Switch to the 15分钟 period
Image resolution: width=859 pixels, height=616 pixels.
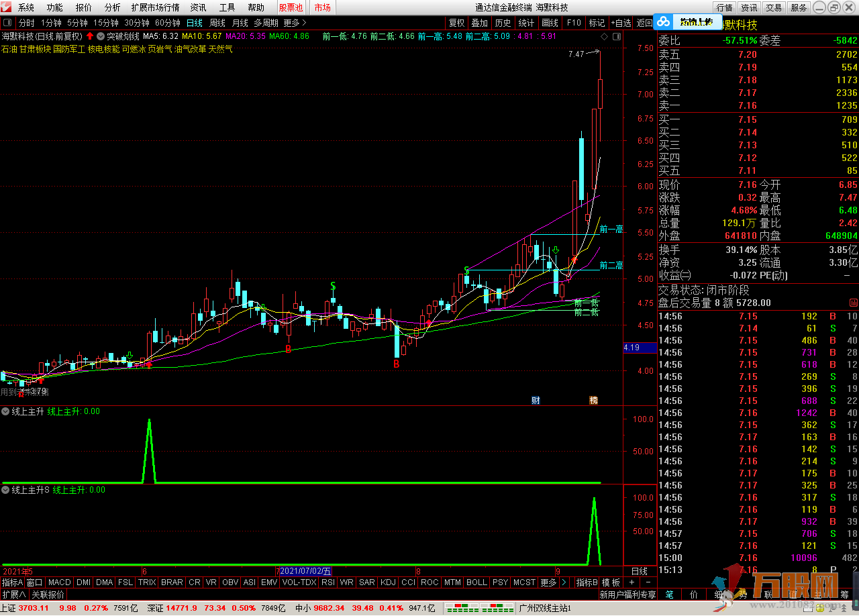point(106,23)
